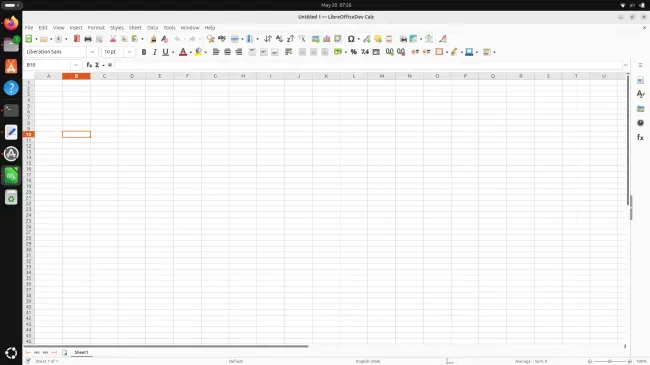Screen dimensions: 650x365
Task: Expand the font name dropdown
Action: (x=92, y=52)
